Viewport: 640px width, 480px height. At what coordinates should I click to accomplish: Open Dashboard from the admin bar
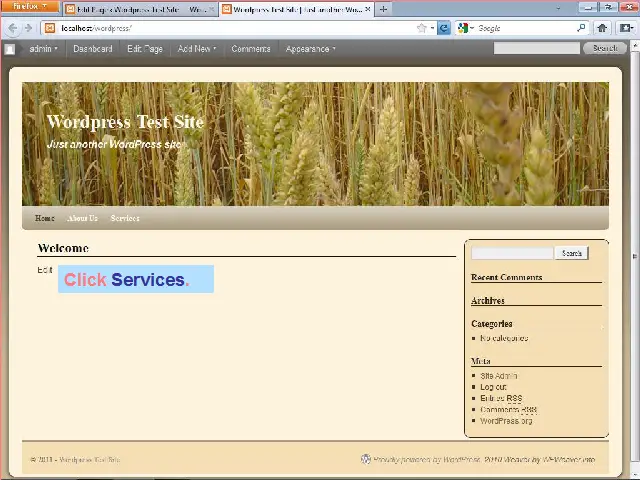coord(93,49)
